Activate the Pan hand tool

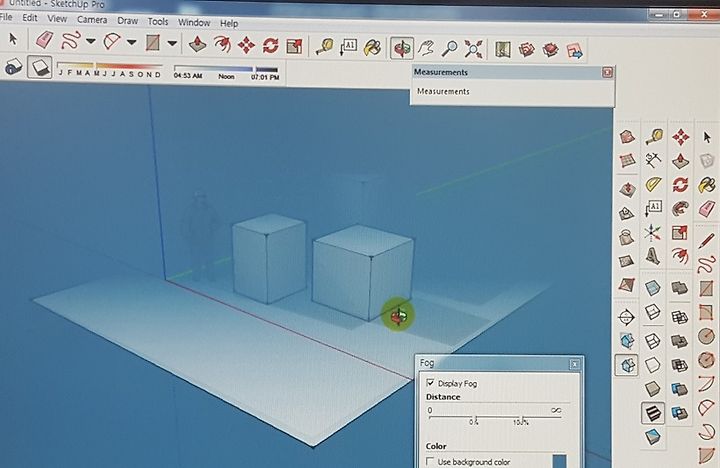(x=426, y=48)
